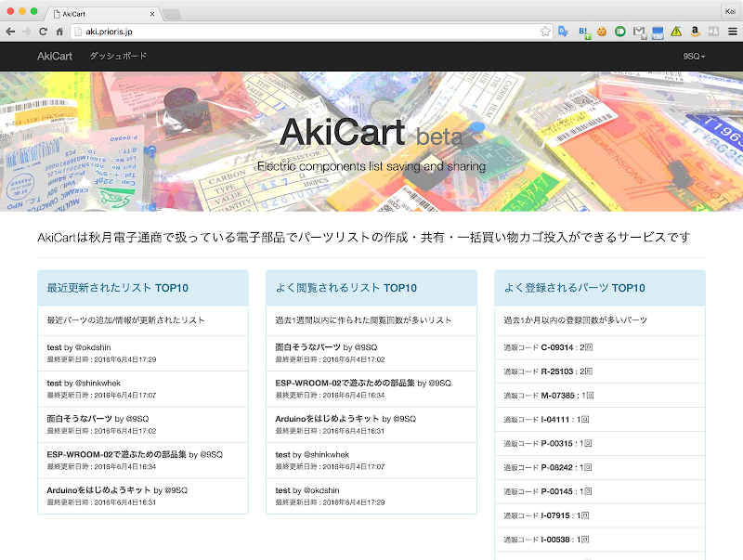Image resolution: width=743 pixels, height=560 pixels.
Task: Click the browser forward arrow
Action: pyautogui.click(x=27, y=32)
